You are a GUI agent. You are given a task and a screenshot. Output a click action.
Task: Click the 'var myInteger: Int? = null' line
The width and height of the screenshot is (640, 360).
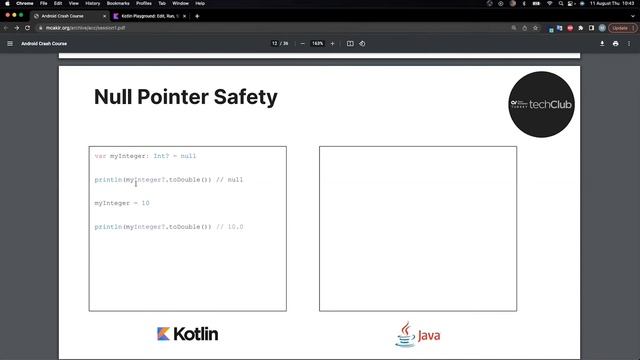(145, 156)
